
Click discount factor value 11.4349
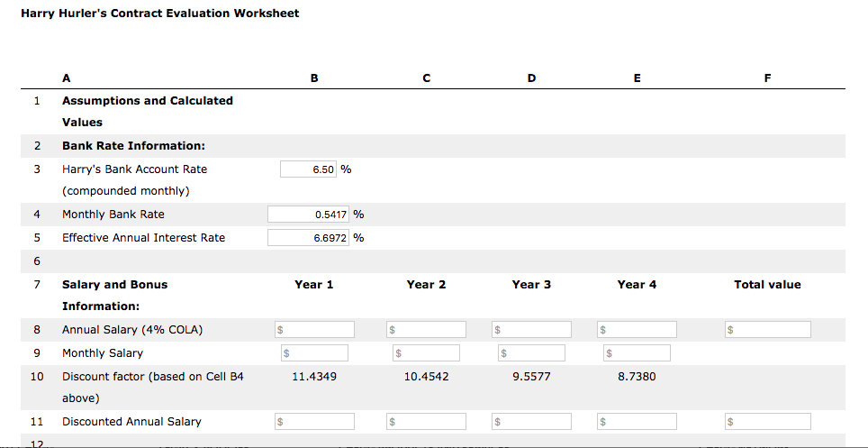coord(314,377)
